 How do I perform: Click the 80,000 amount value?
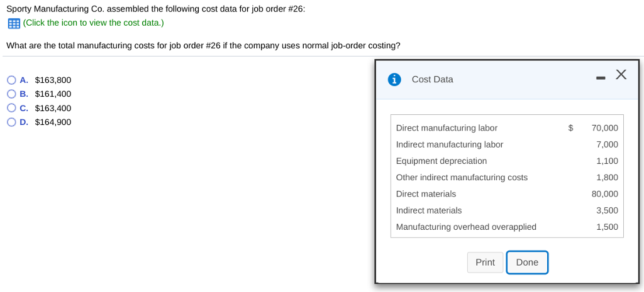click(x=604, y=194)
